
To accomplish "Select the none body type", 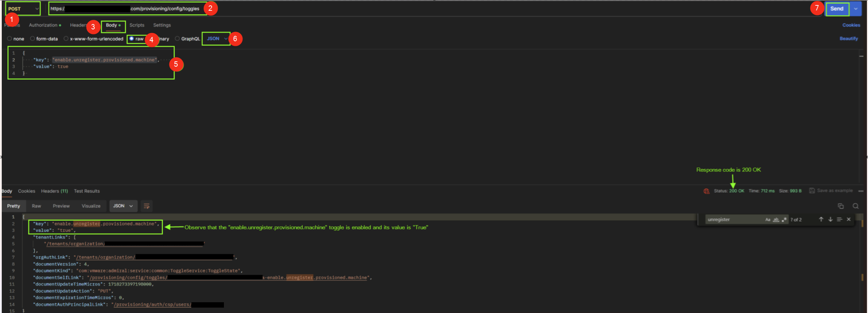I will [15, 39].
